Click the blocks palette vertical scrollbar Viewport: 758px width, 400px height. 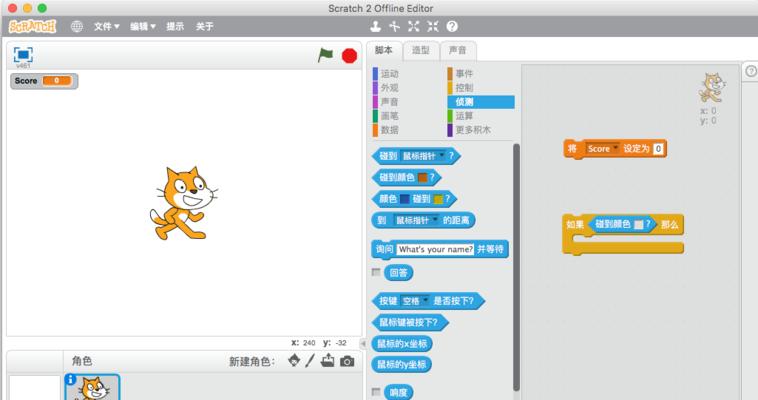tap(516, 267)
